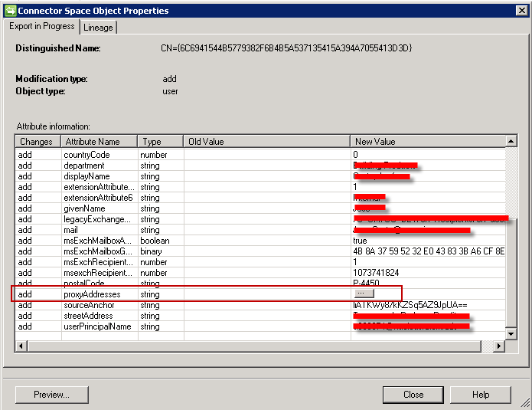Select the countryCode attribute row
The image size is (532, 410).
coord(260,155)
